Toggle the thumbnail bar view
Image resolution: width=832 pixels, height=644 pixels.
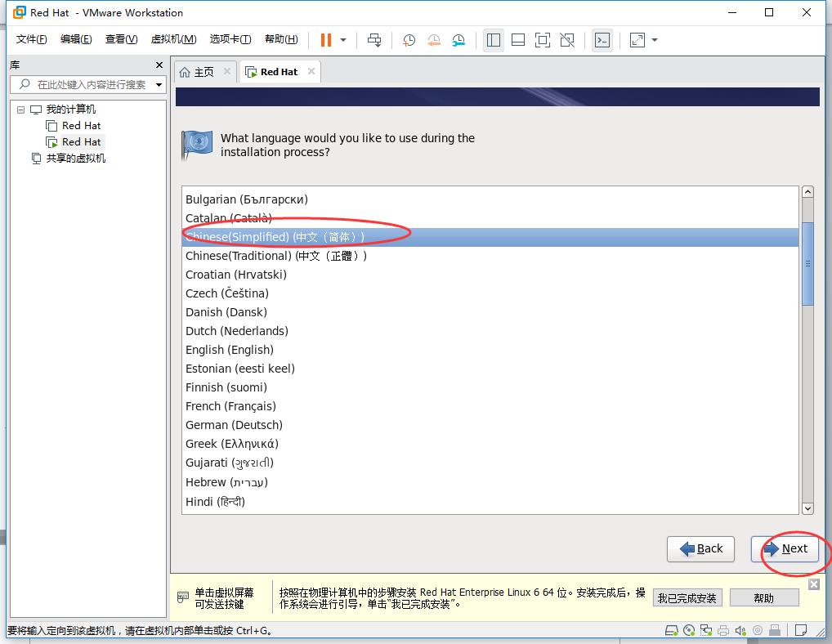click(x=518, y=40)
